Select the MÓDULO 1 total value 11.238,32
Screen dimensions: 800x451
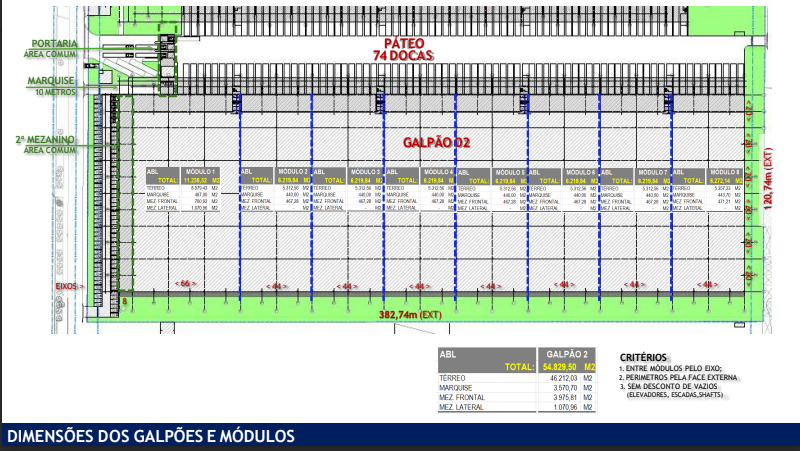[197, 180]
